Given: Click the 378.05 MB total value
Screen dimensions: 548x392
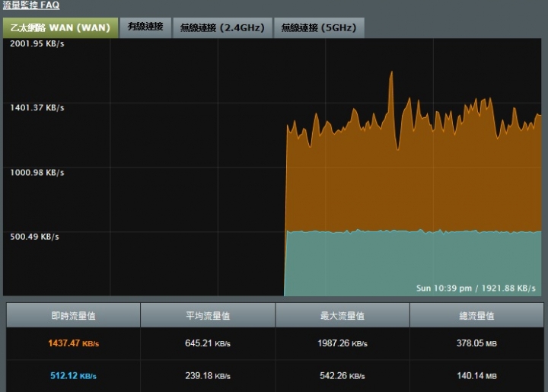Looking at the screenshot, I should coord(476,343).
